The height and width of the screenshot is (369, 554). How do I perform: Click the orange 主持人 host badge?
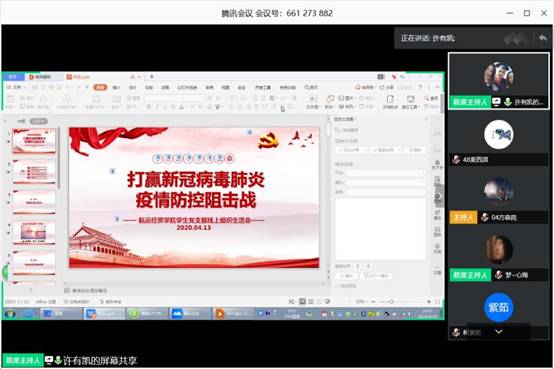pyautogui.click(x=463, y=217)
